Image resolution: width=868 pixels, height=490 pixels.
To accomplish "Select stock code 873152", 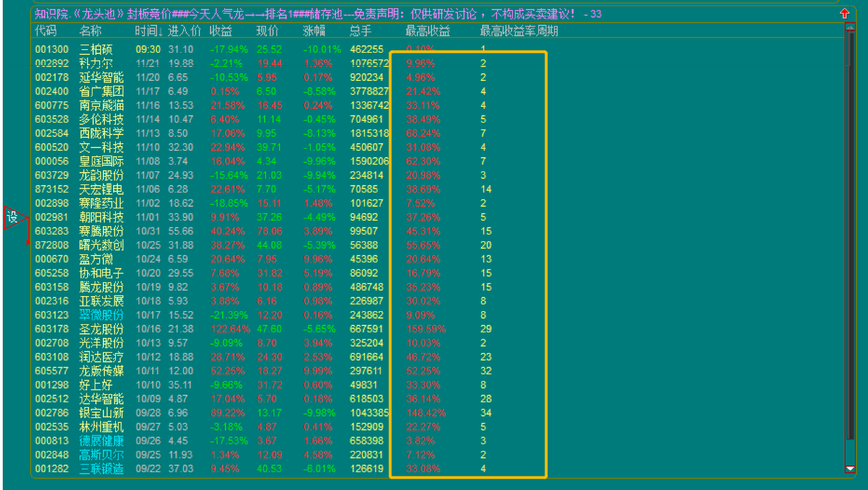I will 52,189.
